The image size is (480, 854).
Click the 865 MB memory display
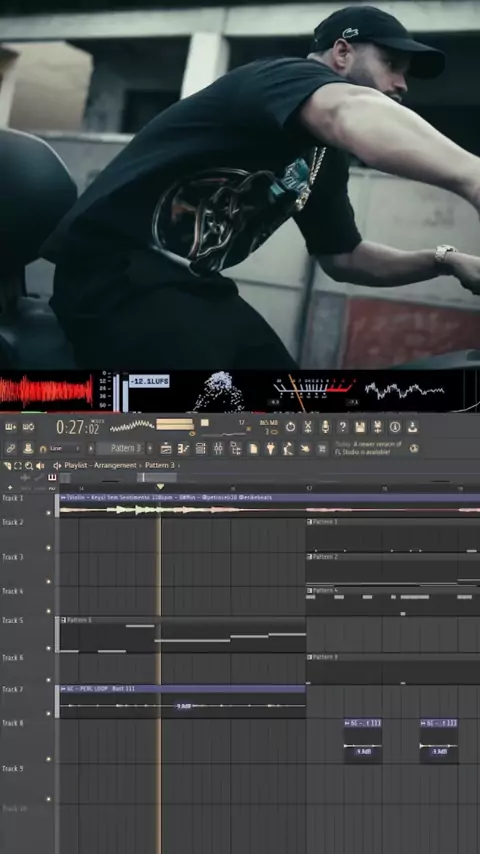[269, 423]
